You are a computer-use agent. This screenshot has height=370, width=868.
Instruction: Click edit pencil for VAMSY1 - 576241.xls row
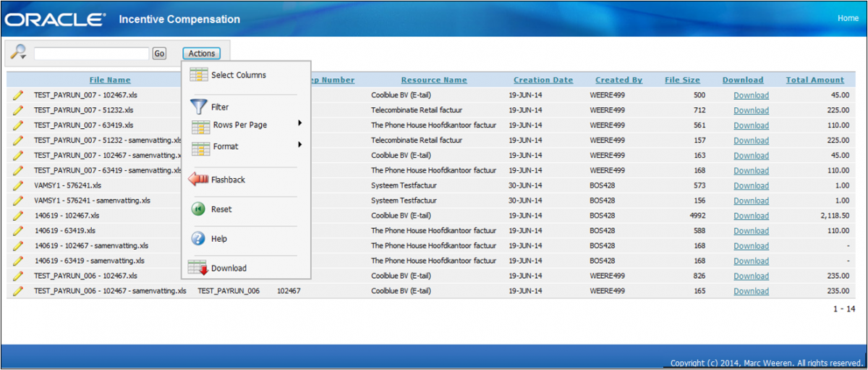coord(18,185)
